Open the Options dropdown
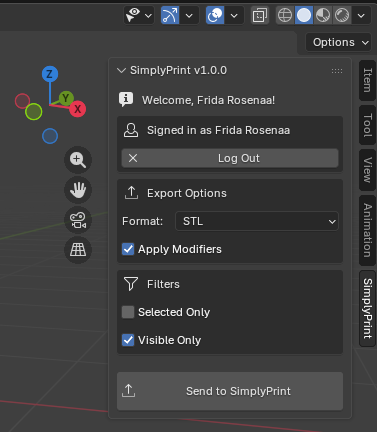Viewport: 377px width, 432px height. click(339, 42)
